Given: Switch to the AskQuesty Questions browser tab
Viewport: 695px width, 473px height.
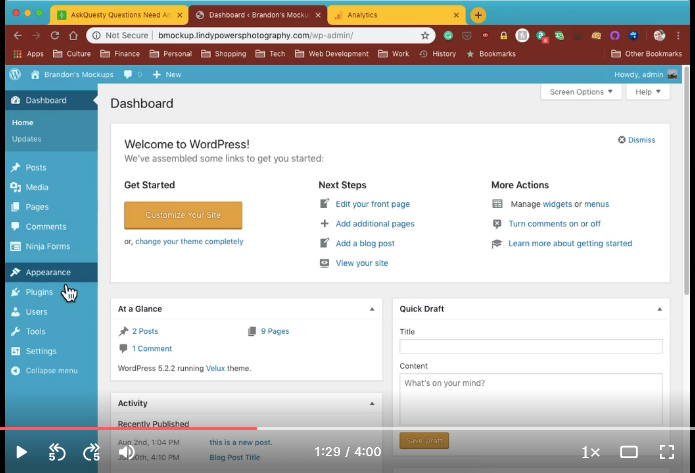Looking at the screenshot, I should pyautogui.click(x=120, y=15).
